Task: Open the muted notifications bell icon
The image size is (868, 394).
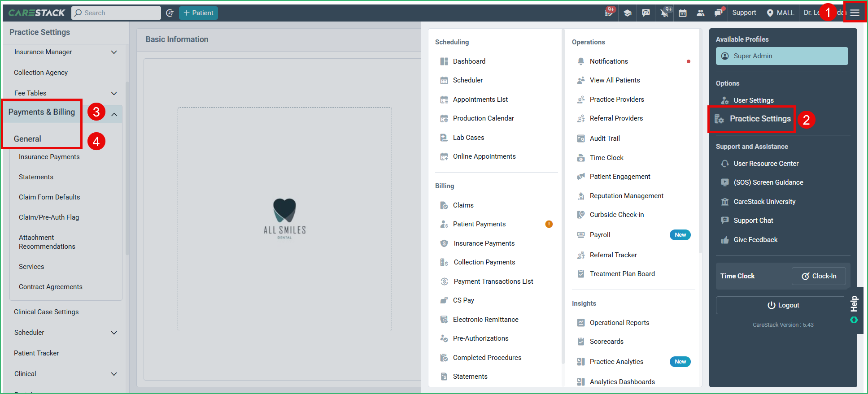Action: pyautogui.click(x=665, y=13)
